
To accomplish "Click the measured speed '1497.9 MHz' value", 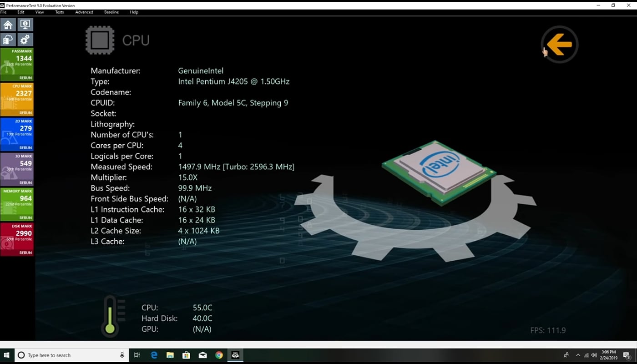I will coord(199,167).
